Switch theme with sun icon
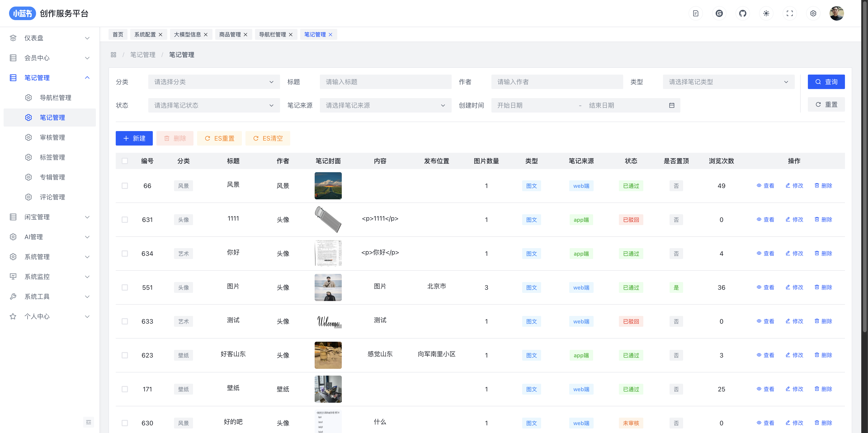868x433 pixels. (766, 14)
